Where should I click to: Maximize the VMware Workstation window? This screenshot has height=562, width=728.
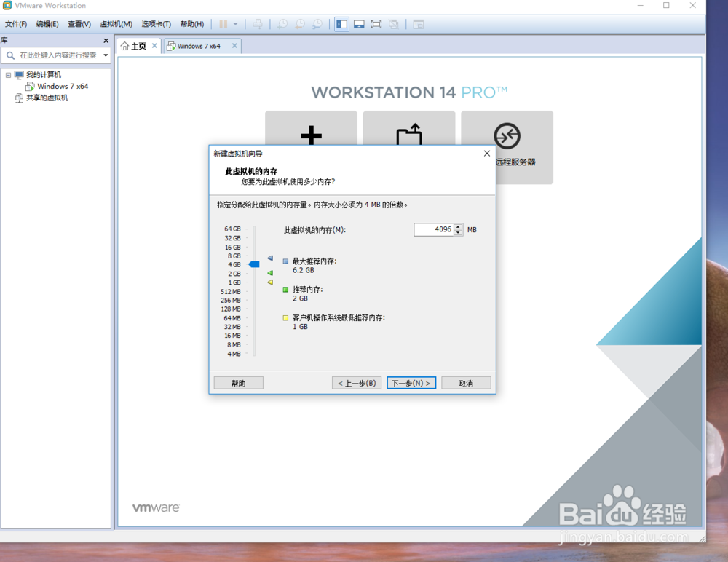click(666, 6)
